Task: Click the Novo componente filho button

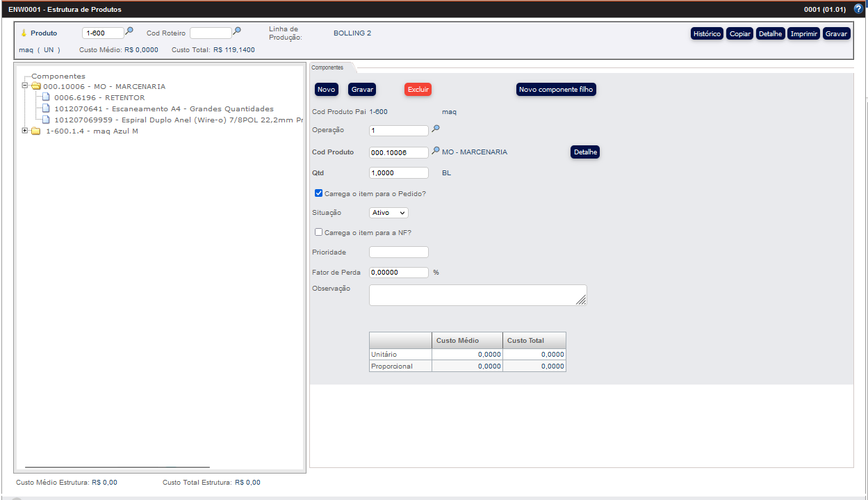Action: click(x=556, y=89)
